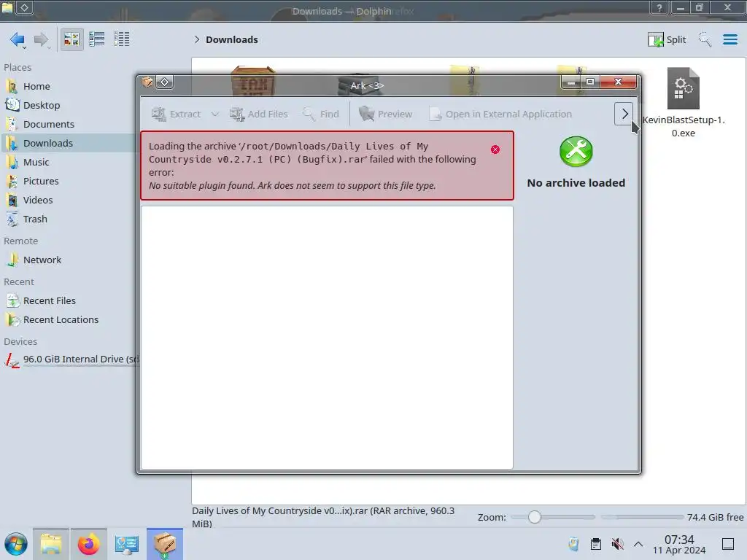Go forward in Dolphin navigation
This screenshot has width=747, height=560.
pos(41,39)
